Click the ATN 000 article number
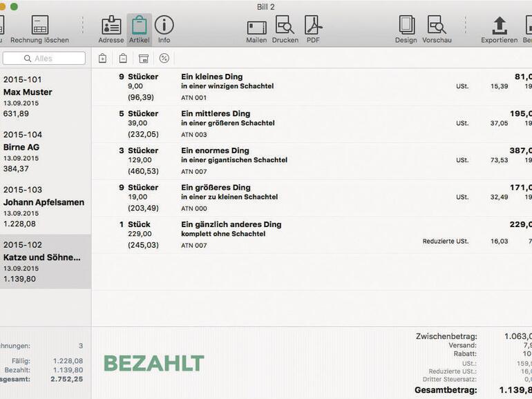The width and height of the screenshot is (532, 399). tap(193, 208)
